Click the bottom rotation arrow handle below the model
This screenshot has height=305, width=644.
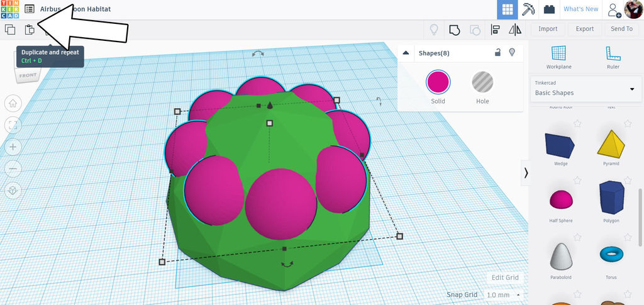287,264
